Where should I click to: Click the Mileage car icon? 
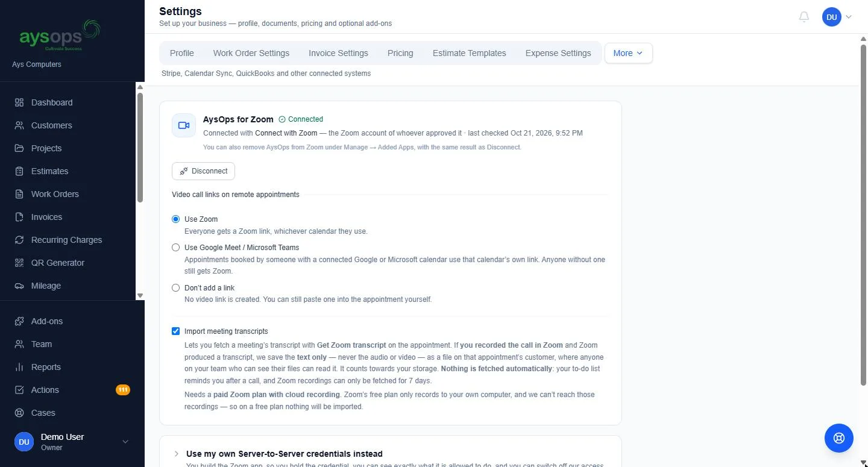click(x=19, y=286)
